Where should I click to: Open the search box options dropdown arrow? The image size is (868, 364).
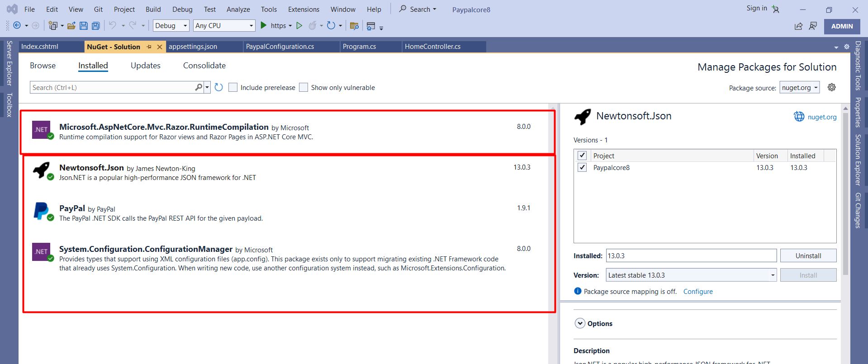pos(207,87)
